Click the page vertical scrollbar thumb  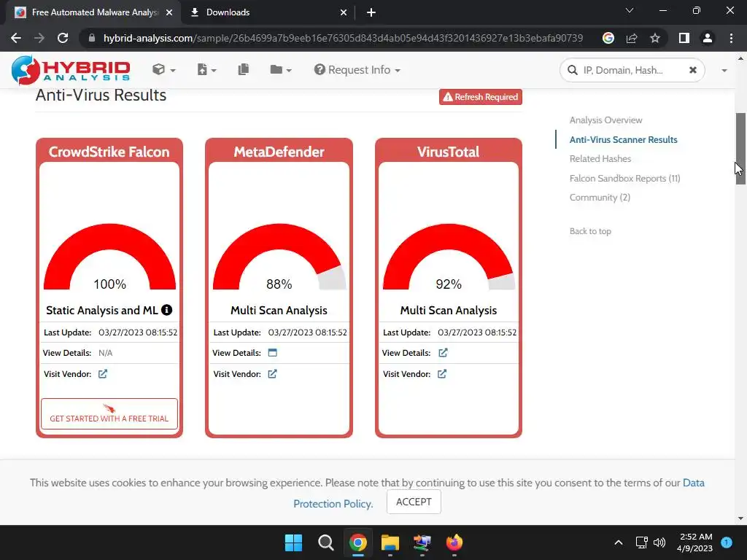(740, 149)
